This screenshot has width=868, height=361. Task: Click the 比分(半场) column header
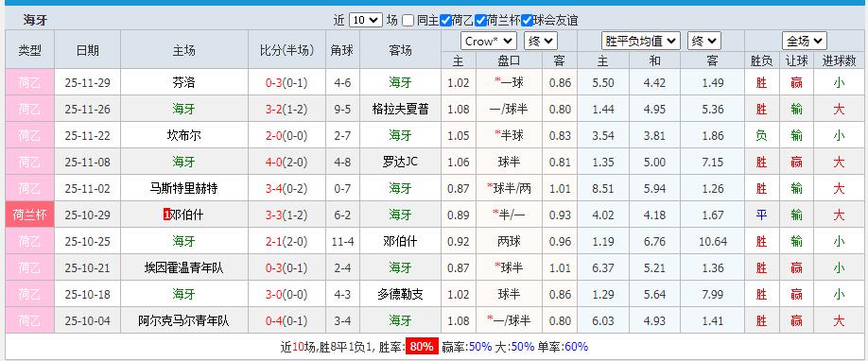tap(286, 50)
